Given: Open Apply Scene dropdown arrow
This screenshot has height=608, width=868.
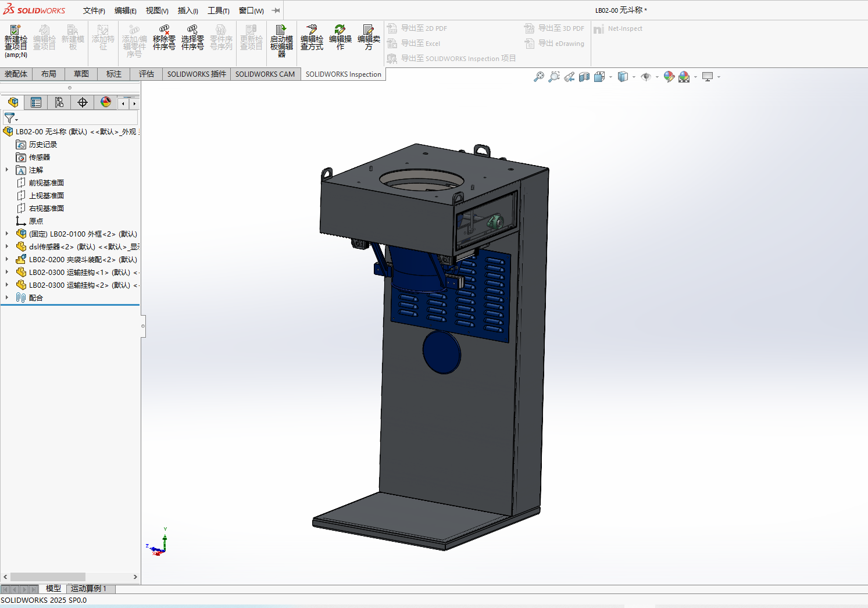Looking at the screenshot, I should pyautogui.click(x=695, y=77).
